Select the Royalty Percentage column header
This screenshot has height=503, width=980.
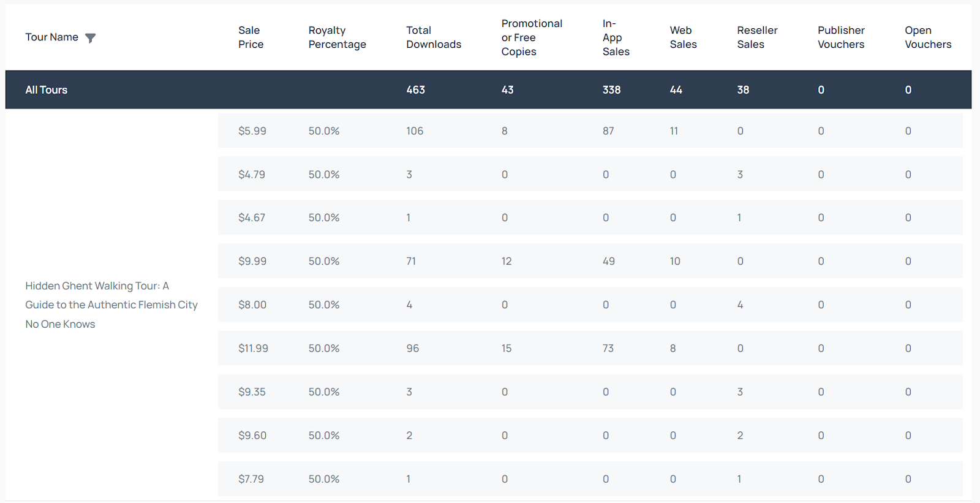[x=337, y=37]
